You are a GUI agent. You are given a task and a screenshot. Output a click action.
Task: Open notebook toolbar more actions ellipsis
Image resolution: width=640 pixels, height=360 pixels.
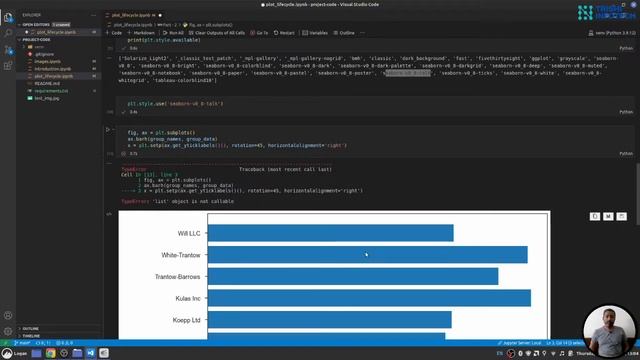click(x=362, y=33)
